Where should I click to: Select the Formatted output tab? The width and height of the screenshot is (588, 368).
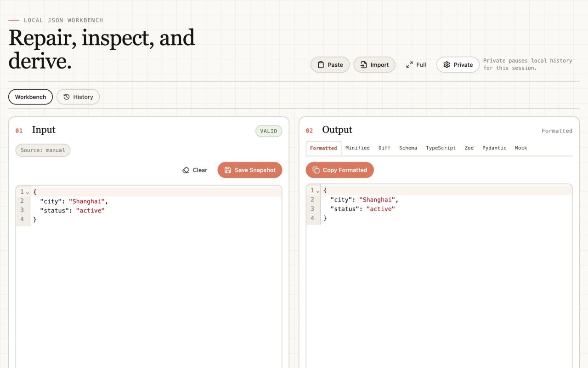click(323, 148)
